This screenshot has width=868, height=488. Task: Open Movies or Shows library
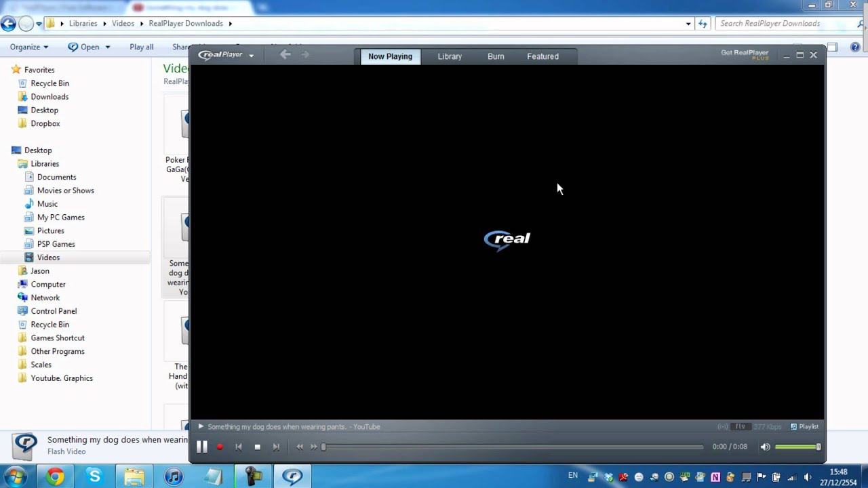65,190
